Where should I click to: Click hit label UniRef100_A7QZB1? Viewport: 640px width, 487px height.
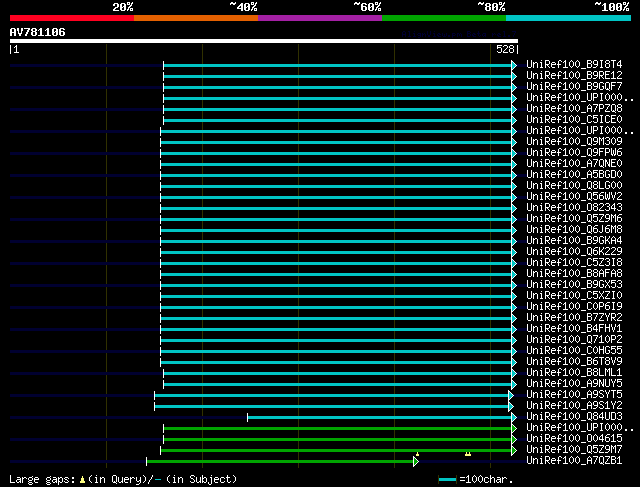point(574,461)
